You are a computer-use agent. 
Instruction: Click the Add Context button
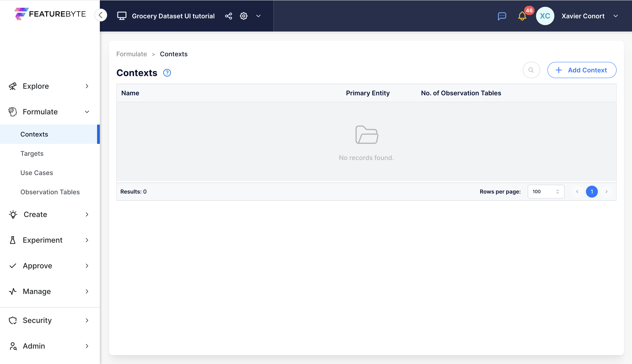(582, 70)
